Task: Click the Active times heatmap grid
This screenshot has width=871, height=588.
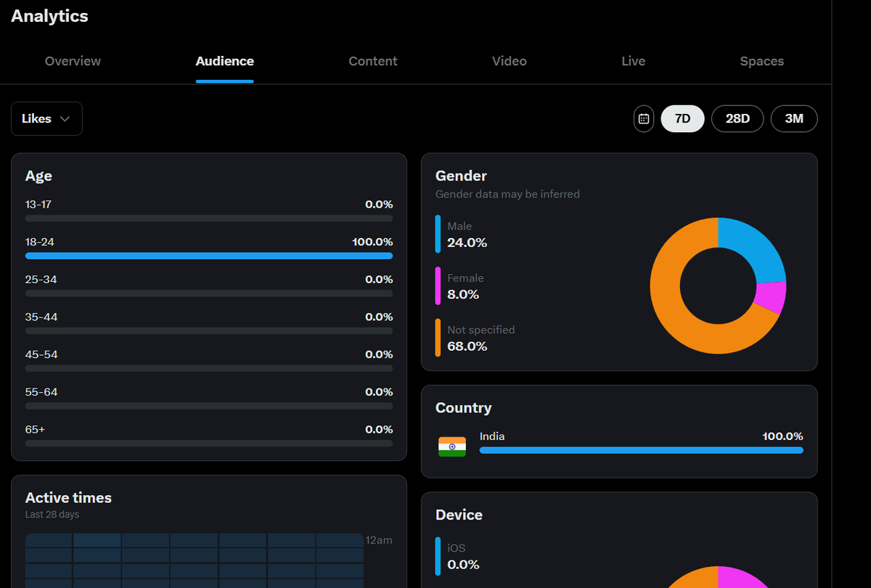Action: pyautogui.click(x=195, y=560)
